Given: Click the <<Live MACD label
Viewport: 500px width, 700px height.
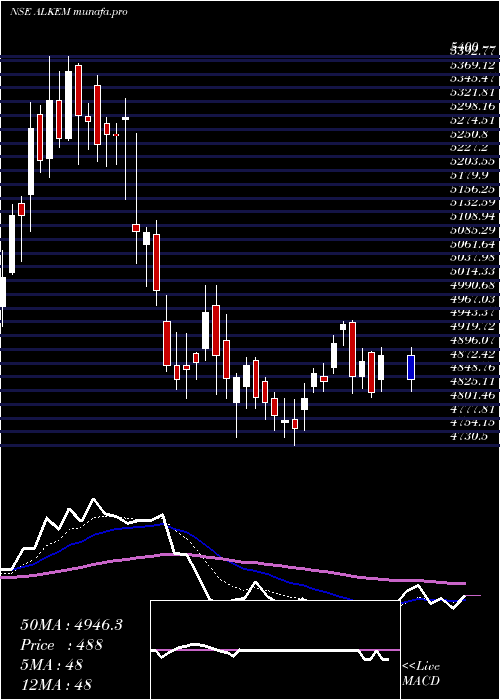Looking at the screenshot, I should coord(421,673).
